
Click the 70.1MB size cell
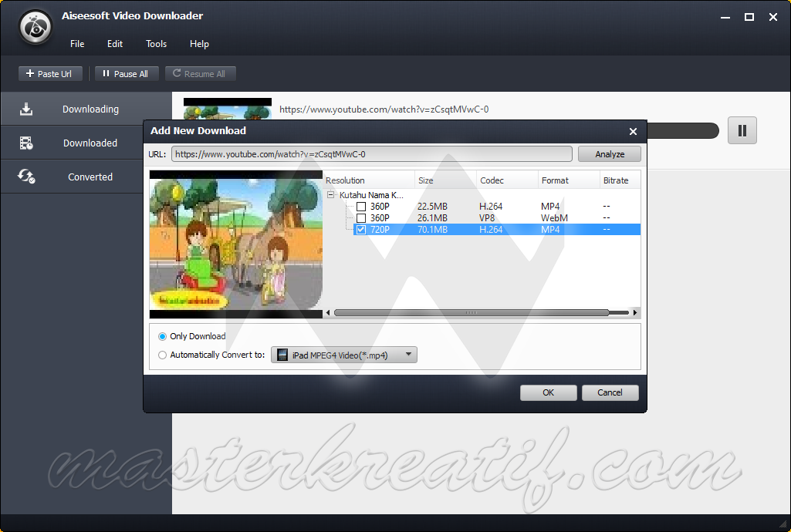(x=432, y=230)
